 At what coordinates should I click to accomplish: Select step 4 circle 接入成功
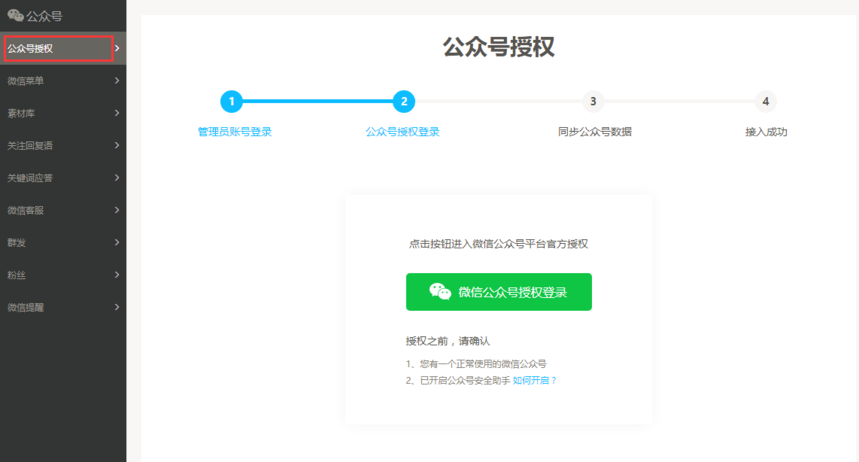click(765, 101)
